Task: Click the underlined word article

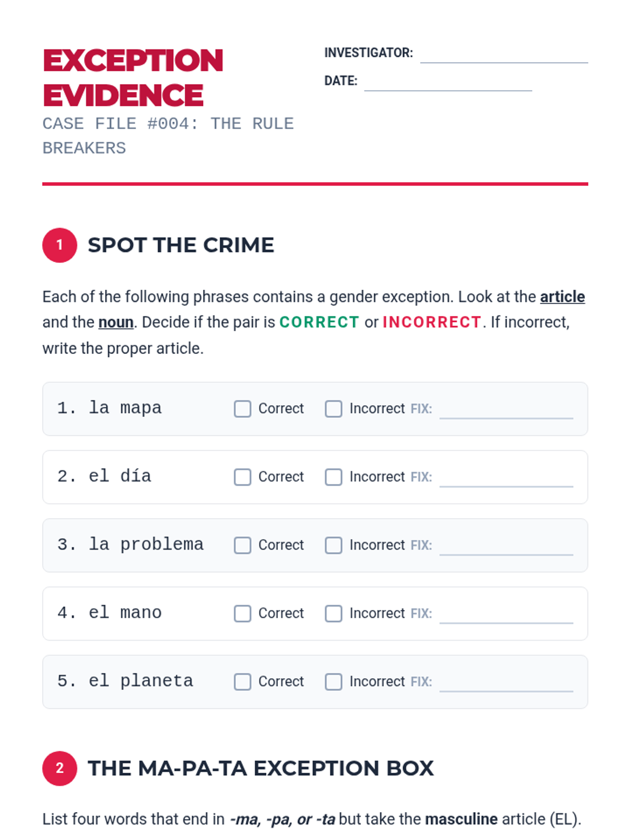Action: (x=562, y=297)
